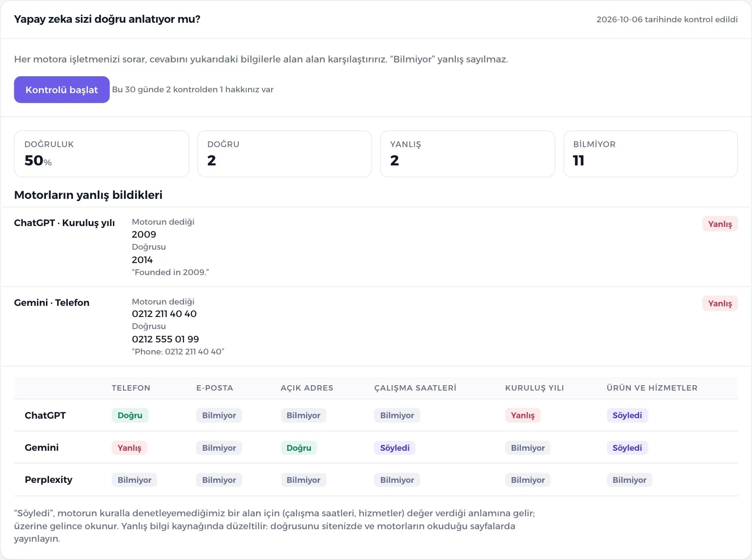This screenshot has height=560, width=752.
Task: Click the Bilmiyor badge in Perplexity Telefon cell
Action: click(x=134, y=480)
